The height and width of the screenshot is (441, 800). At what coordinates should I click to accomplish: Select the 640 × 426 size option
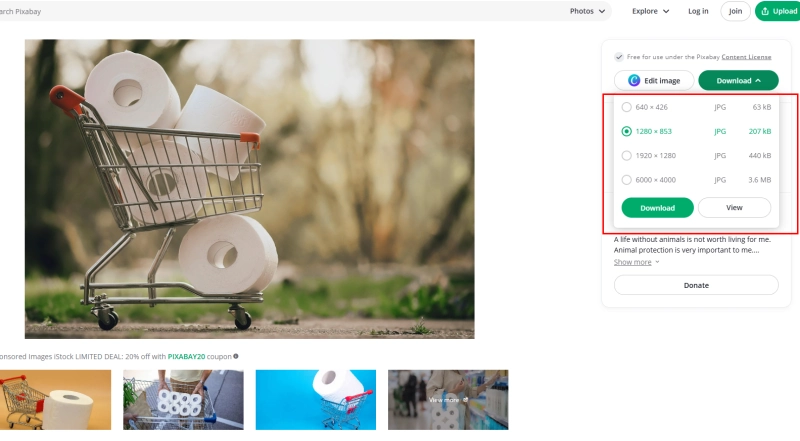pos(627,106)
